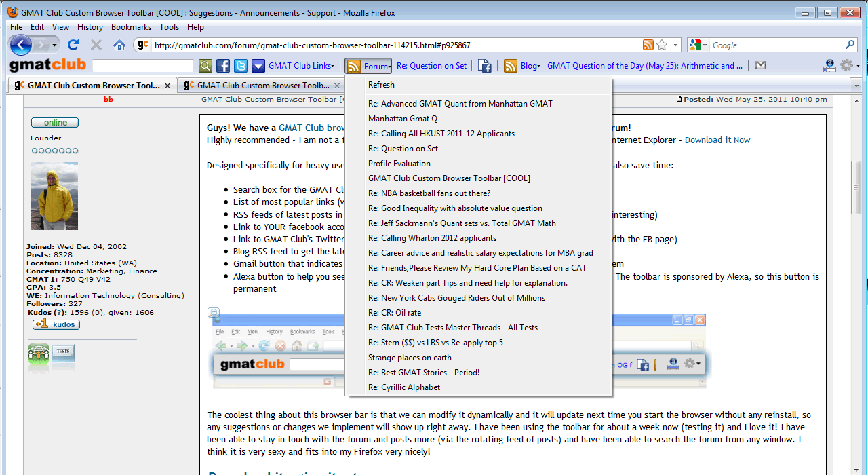The image size is (868, 475).
Task: Give +1 kudos to bb
Action: tap(56, 324)
